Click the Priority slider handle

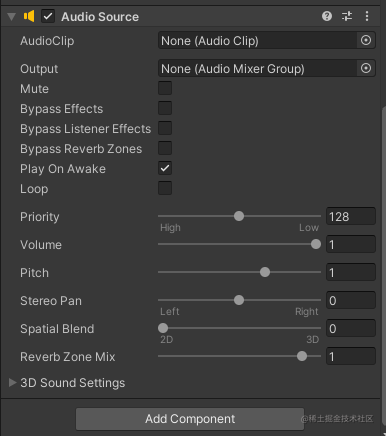coord(239,216)
